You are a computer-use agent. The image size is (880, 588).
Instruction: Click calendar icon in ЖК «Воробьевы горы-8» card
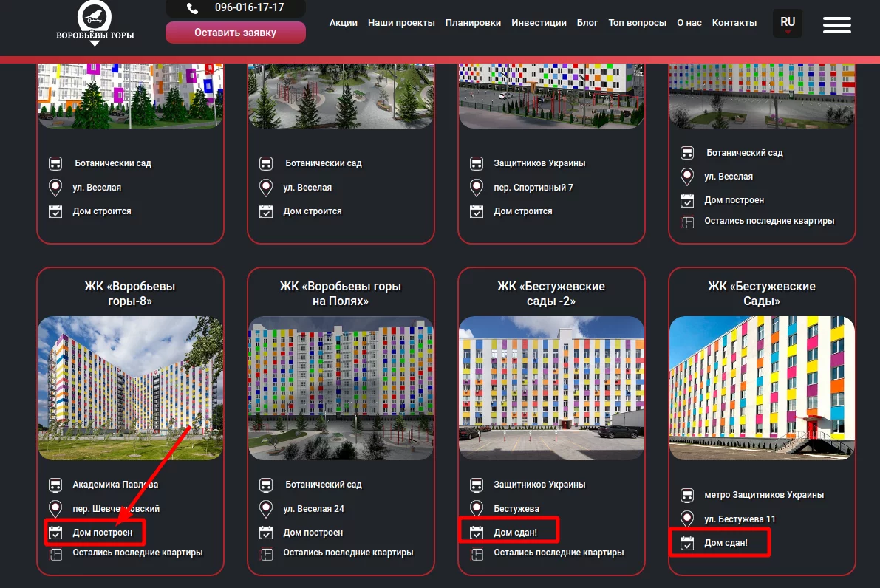(55, 533)
